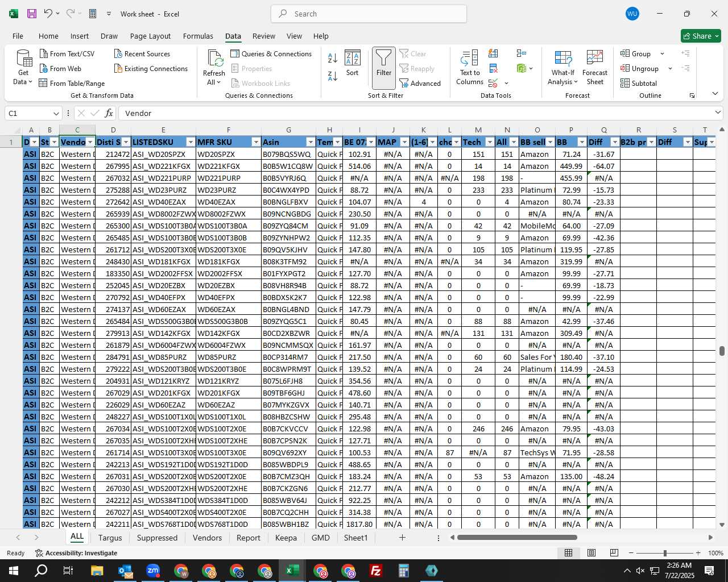Switch to the Insert ribbon tab
728x582 pixels.
pos(80,36)
